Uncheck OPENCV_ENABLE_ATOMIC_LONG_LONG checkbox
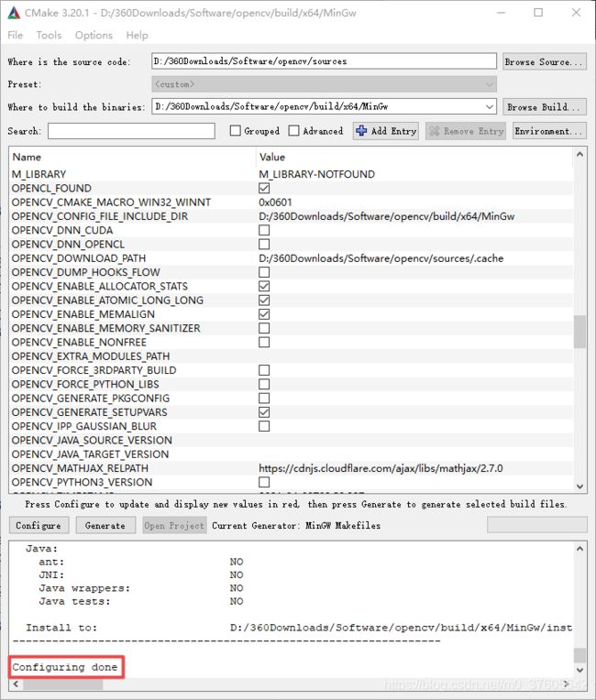Viewport: 596px width, 700px height. (x=264, y=300)
